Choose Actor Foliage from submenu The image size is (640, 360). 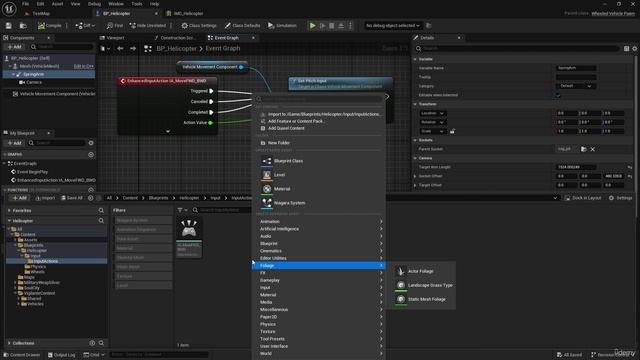(421, 271)
